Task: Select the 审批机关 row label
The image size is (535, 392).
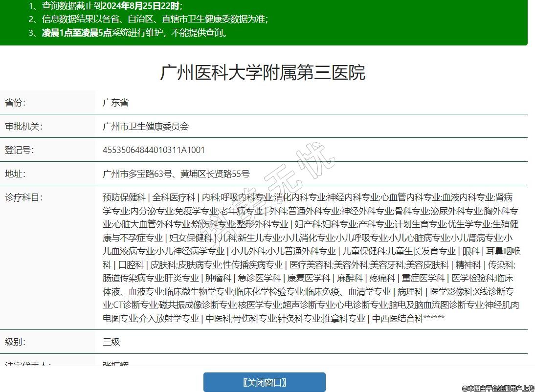Action: pos(23,127)
